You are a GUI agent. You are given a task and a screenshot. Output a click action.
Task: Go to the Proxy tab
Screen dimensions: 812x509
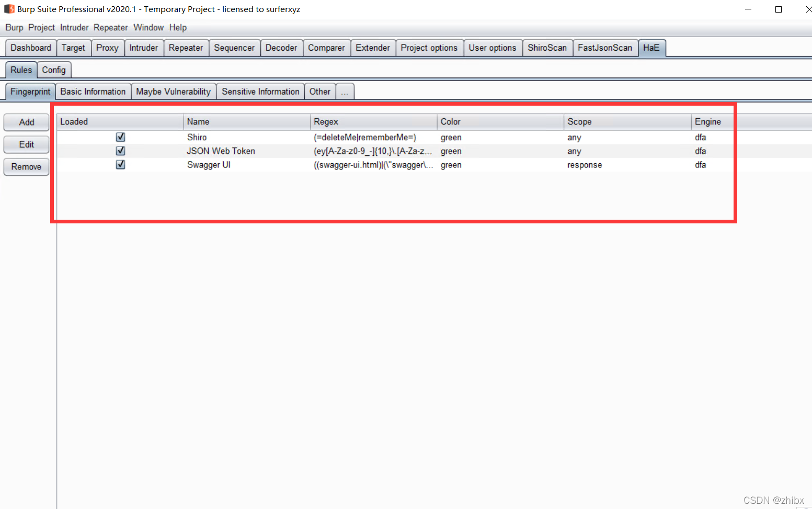(107, 48)
